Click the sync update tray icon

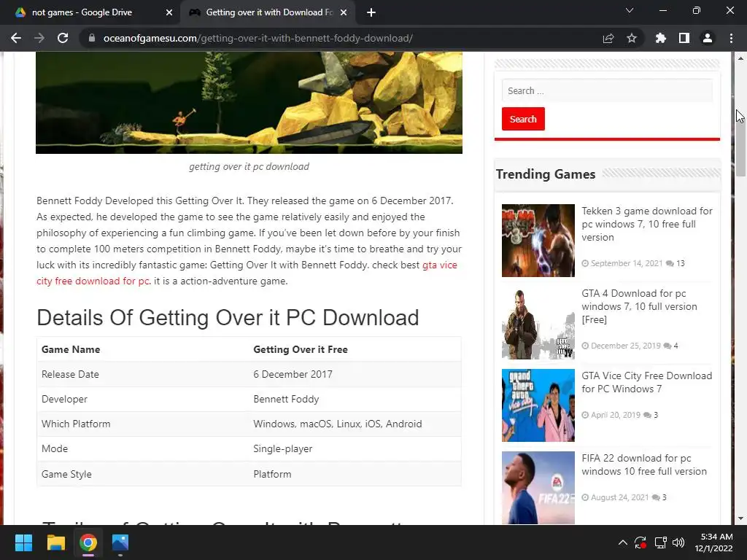point(640,542)
